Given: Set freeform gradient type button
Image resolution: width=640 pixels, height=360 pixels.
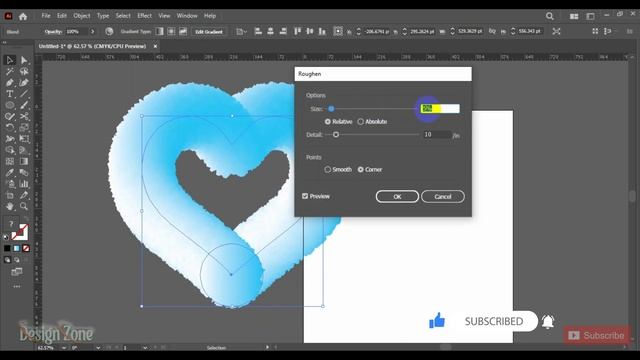Looking at the screenshot, I should [183, 31].
